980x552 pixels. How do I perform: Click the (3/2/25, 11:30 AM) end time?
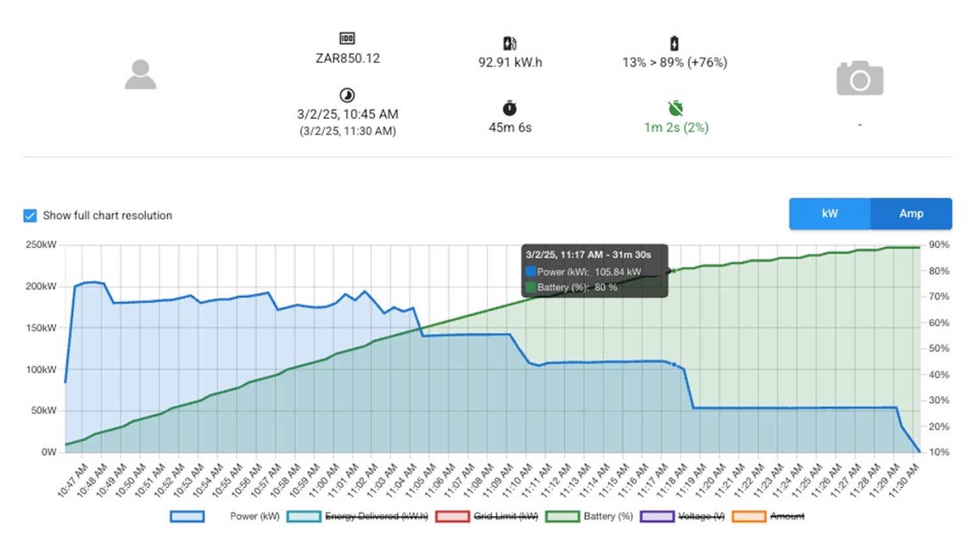tap(348, 131)
